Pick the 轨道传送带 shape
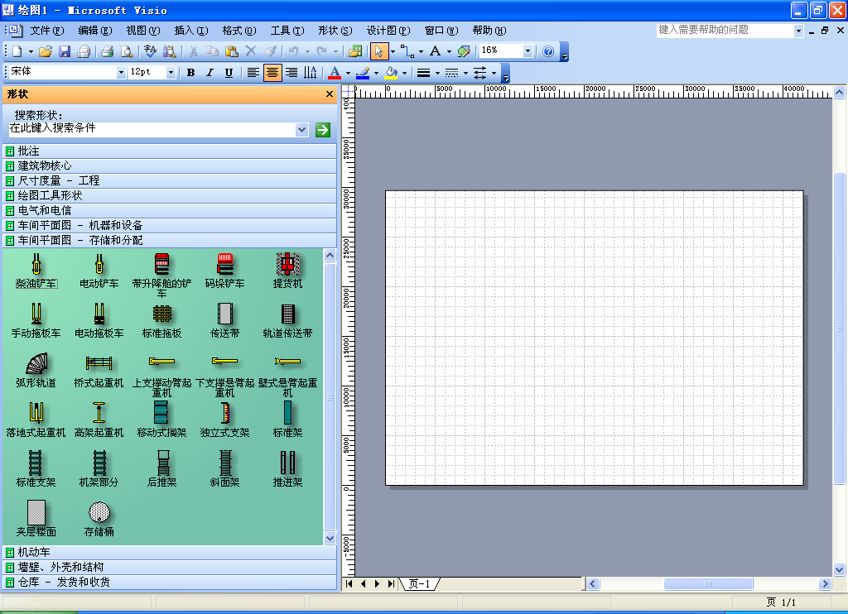 tap(288, 321)
